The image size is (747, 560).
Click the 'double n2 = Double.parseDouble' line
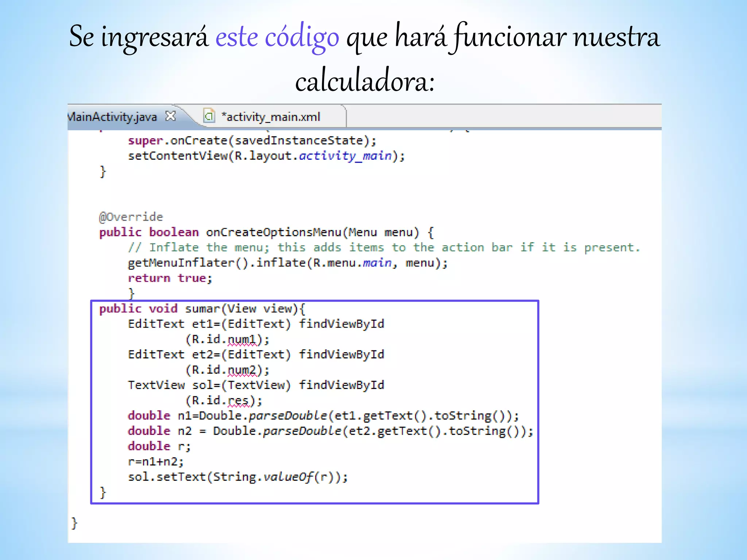(x=330, y=431)
